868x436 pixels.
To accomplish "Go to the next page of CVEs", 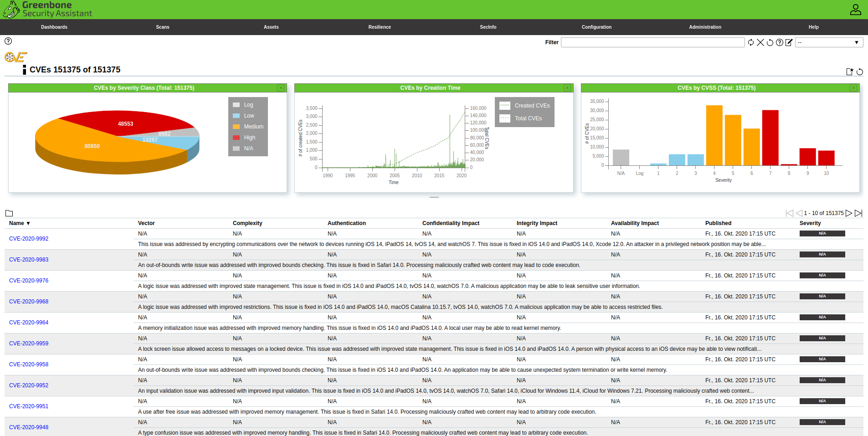I will pos(849,213).
